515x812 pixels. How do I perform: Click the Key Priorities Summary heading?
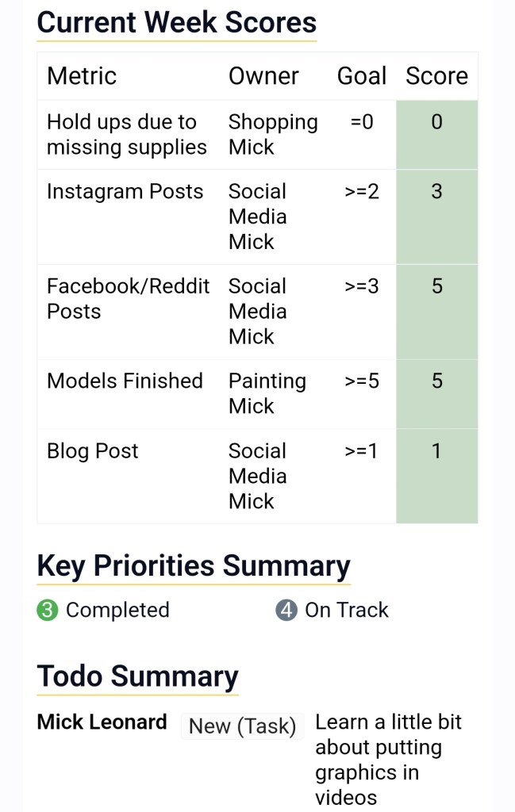click(193, 566)
